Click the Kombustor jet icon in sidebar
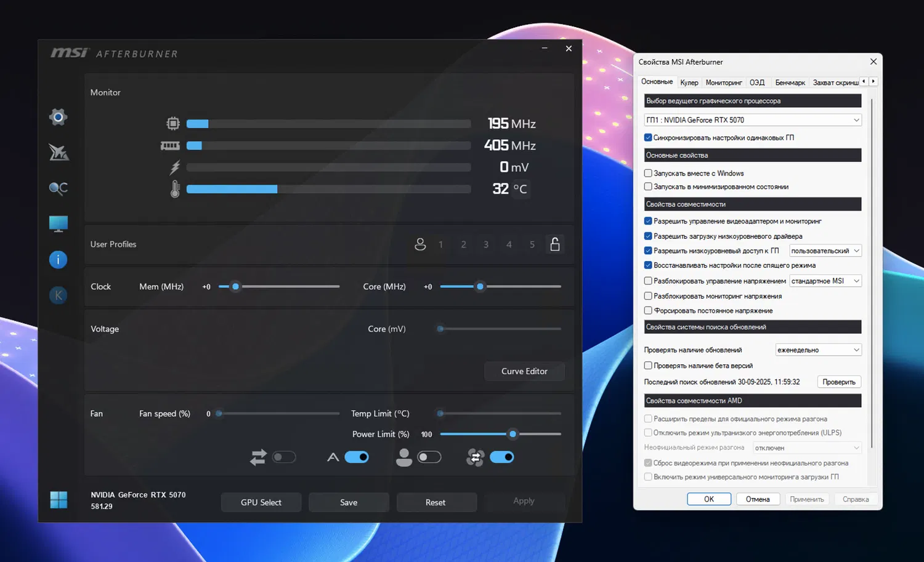The image size is (924, 562). [x=59, y=152]
